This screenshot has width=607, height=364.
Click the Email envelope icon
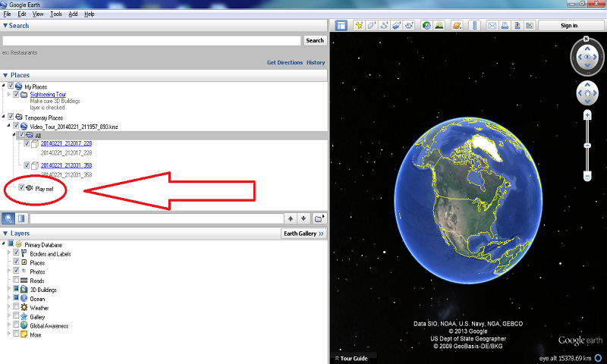coord(492,26)
